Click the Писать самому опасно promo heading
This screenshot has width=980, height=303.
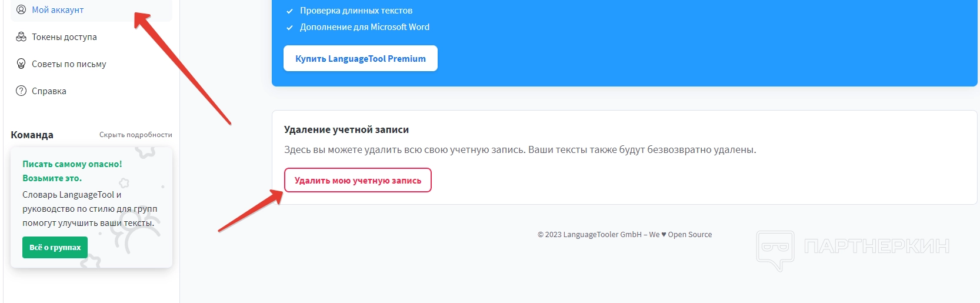[x=72, y=164]
